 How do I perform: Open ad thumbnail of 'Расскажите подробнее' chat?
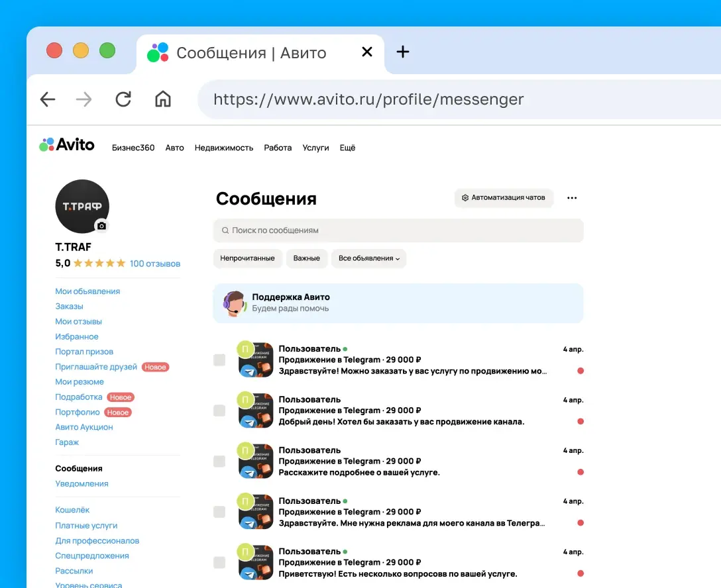tap(256, 462)
